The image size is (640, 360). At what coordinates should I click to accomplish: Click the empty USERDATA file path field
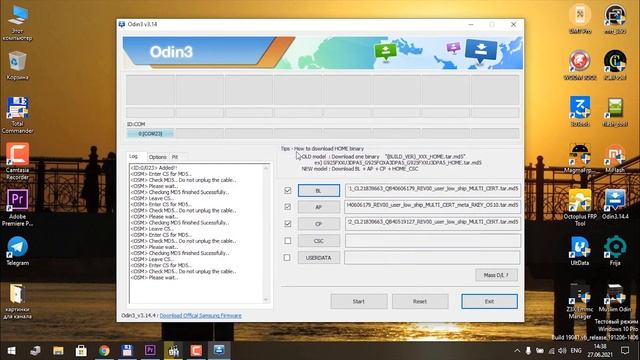432,257
